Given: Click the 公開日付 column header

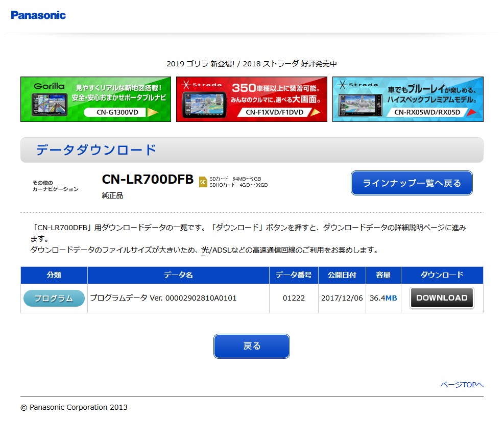Looking at the screenshot, I should point(342,275).
